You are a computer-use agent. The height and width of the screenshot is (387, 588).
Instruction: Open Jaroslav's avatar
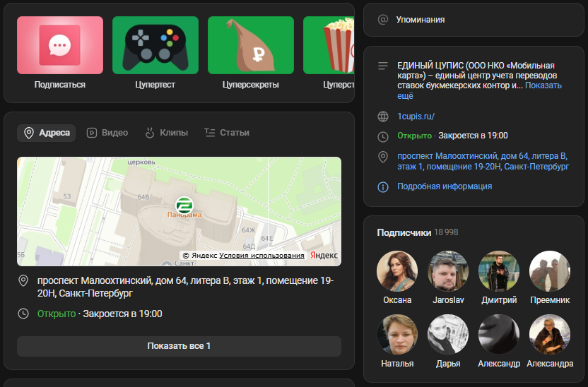click(448, 271)
